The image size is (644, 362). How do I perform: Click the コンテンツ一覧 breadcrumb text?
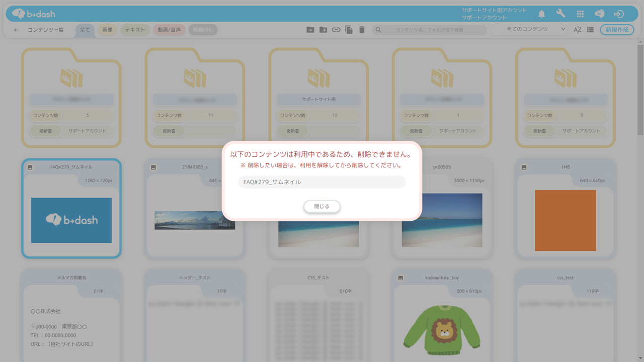[x=46, y=30]
